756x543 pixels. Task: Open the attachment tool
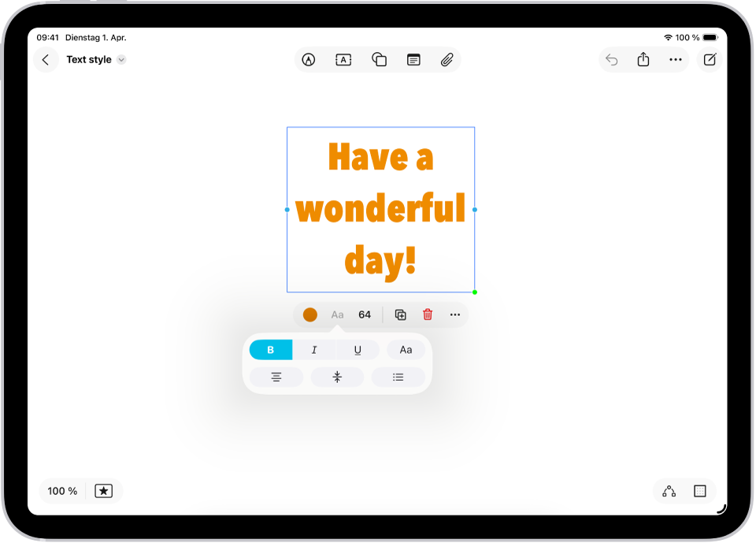pos(447,59)
